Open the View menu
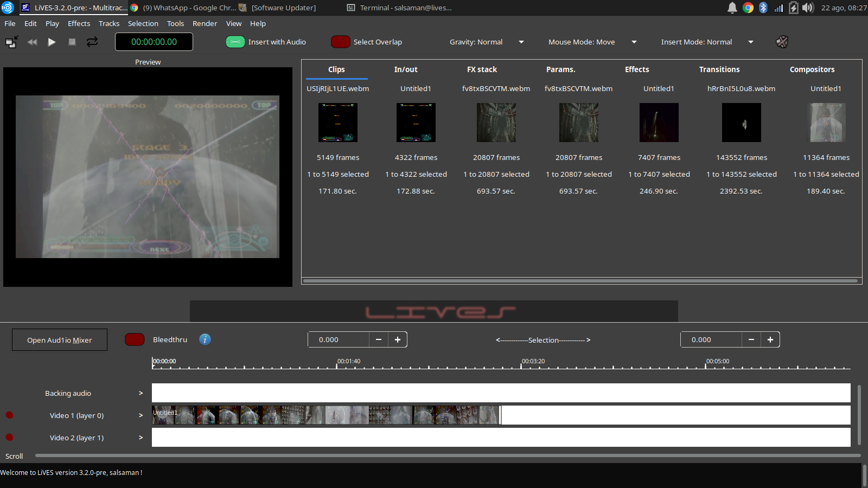Screen dimensions: 868x488 point(234,23)
